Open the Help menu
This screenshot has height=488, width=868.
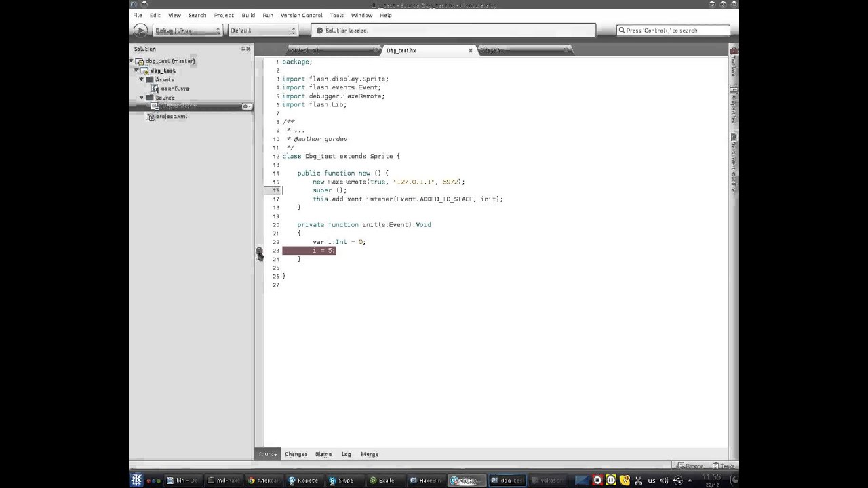(x=386, y=15)
